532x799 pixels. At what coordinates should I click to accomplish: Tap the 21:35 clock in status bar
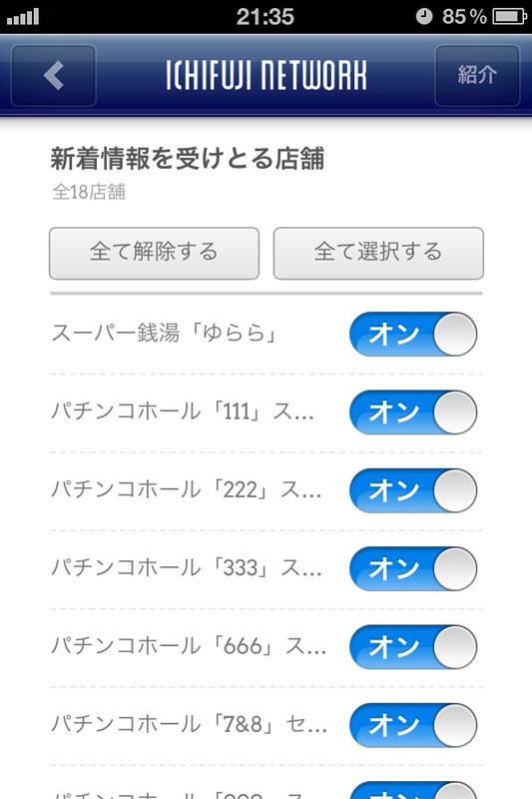pos(266,17)
